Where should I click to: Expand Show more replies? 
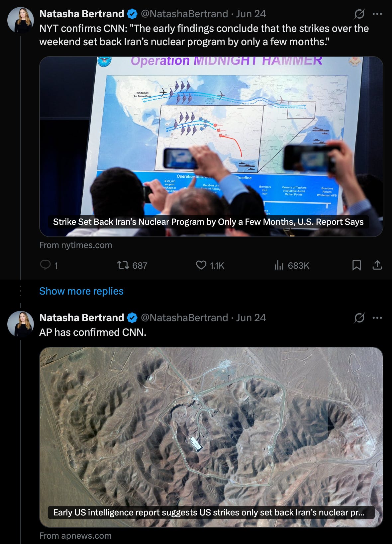point(81,291)
